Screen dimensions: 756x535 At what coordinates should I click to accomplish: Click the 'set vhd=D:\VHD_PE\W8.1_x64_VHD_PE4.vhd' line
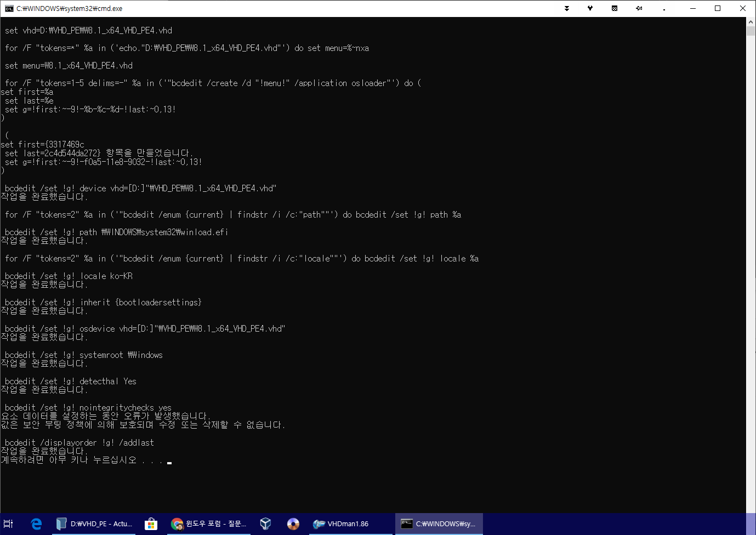point(88,31)
